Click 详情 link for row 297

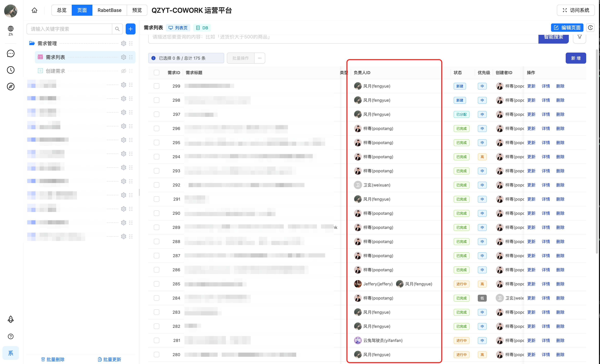pyautogui.click(x=546, y=114)
